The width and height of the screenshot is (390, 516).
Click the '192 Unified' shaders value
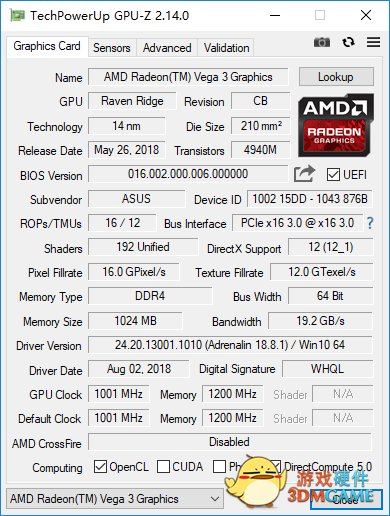[x=143, y=247]
